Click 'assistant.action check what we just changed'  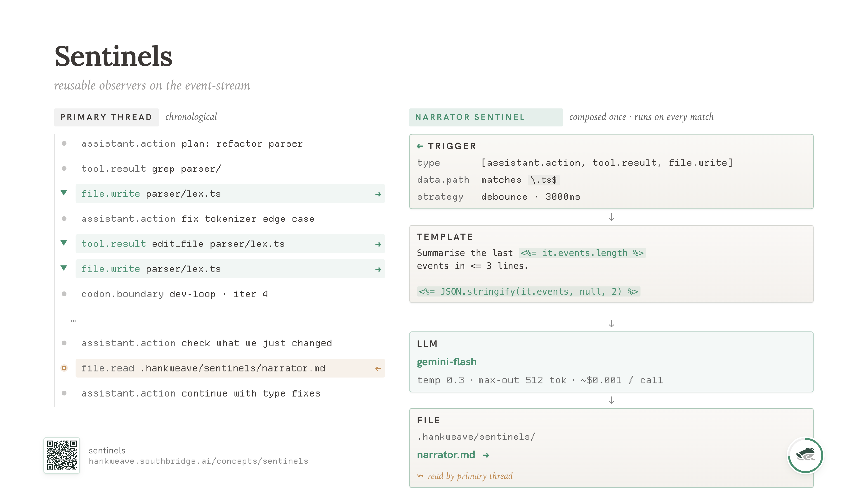pos(207,343)
